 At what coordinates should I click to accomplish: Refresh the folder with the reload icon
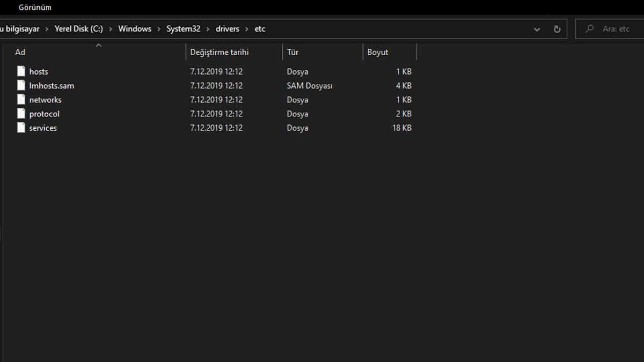557,29
